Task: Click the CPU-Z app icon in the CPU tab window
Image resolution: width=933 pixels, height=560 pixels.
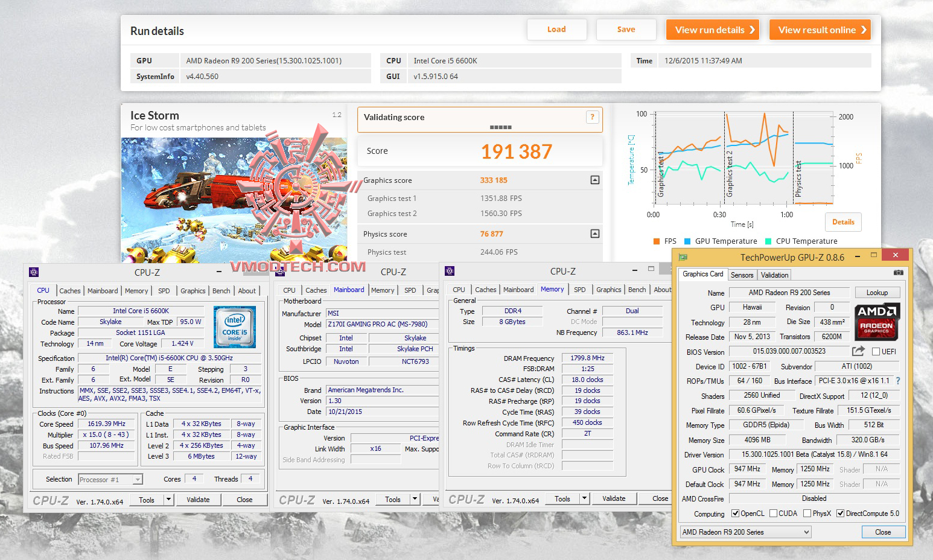Action: pyautogui.click(x=34, y=272)
